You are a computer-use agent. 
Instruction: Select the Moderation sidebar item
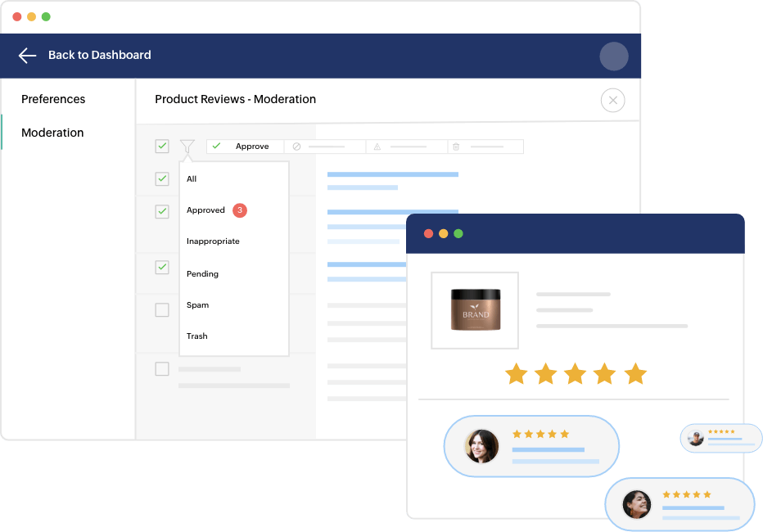coord(52,133)
